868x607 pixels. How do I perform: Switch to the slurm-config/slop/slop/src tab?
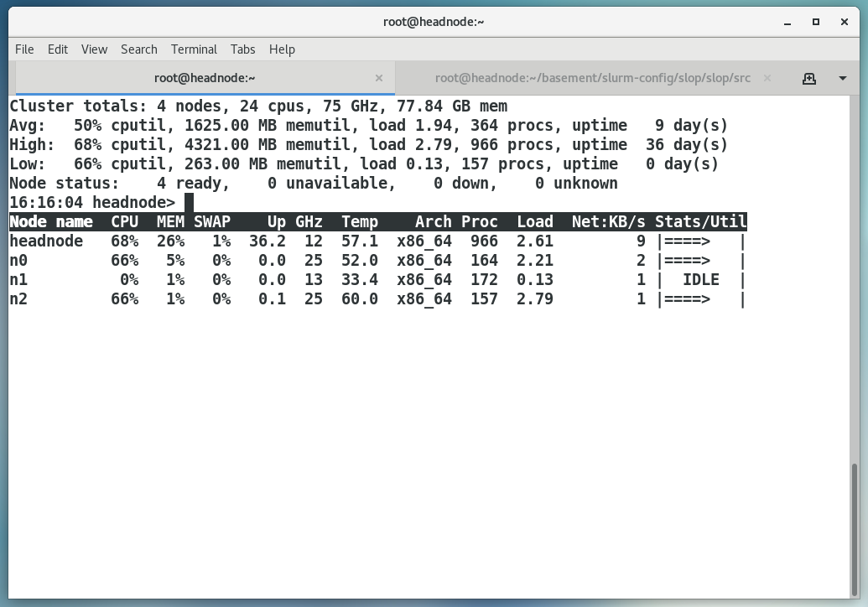[x=592, y=78]
